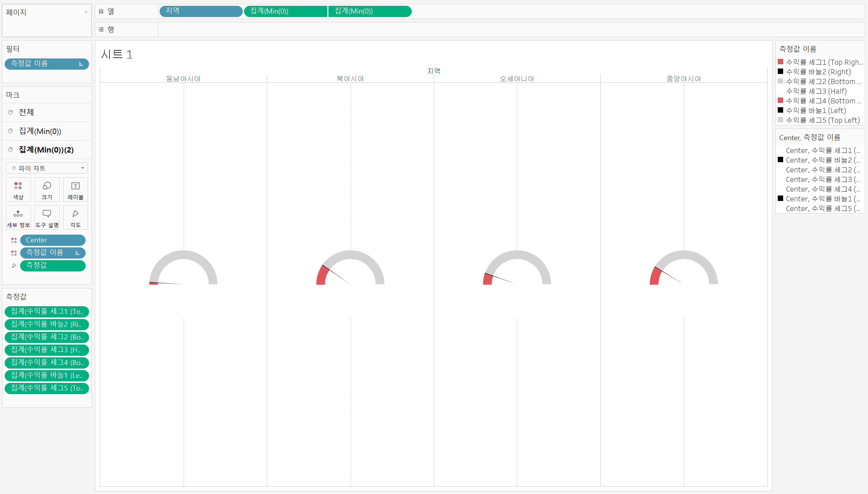
Task: Click the sheet title 시트 1
Action: click(x=117, y=55)
